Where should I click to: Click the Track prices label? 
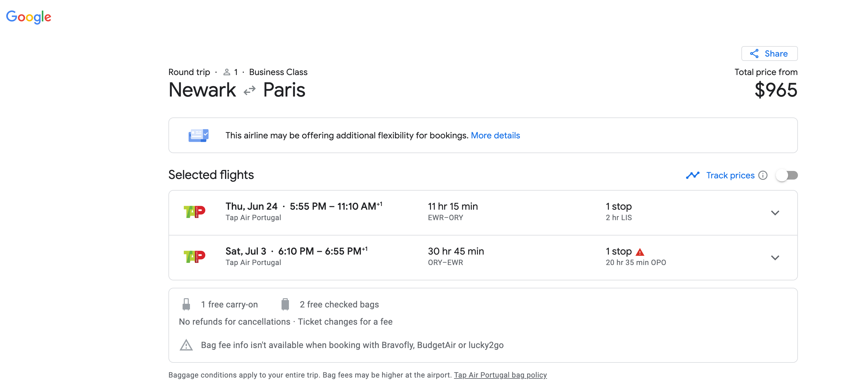(x=730, y=175)
